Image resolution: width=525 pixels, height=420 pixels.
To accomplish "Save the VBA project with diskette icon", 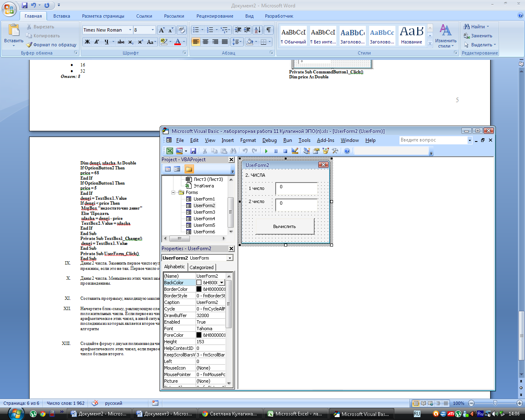I will (x=193, y=151).
